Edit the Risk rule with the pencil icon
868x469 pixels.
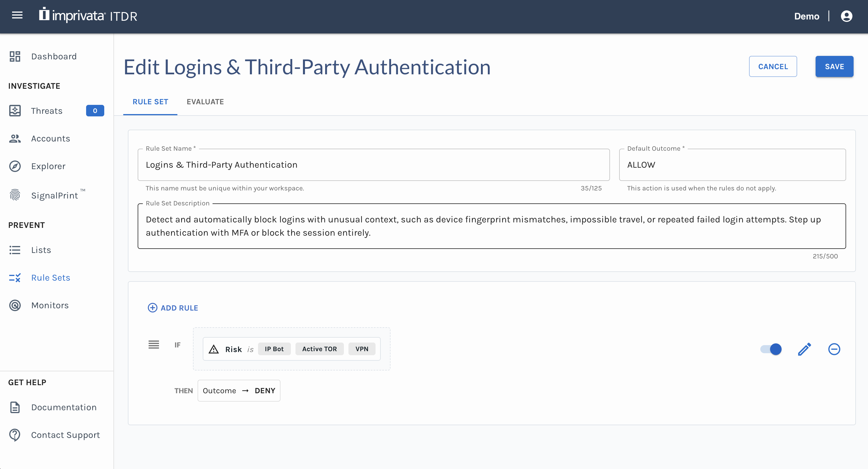point(804,349)
